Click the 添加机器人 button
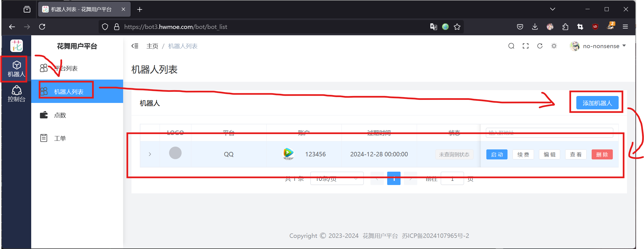Viewport: 644px width, 249px height. [597, 103]
